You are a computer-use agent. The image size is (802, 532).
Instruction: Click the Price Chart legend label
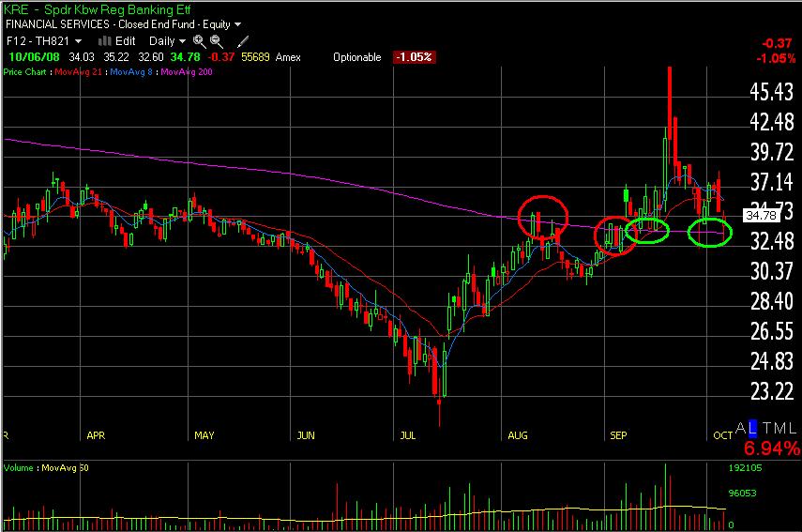coord(24,72)
